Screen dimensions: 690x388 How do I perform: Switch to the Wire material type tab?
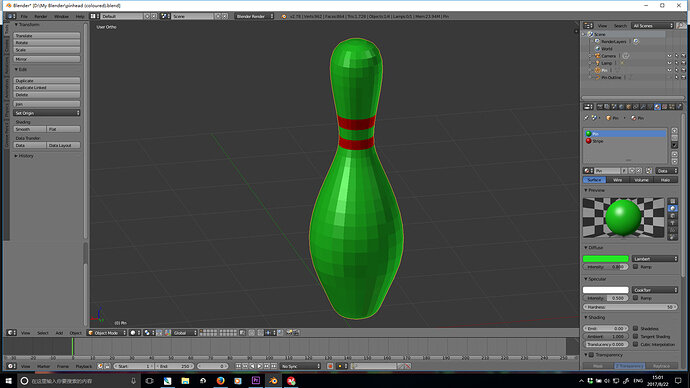pos(618,180)
